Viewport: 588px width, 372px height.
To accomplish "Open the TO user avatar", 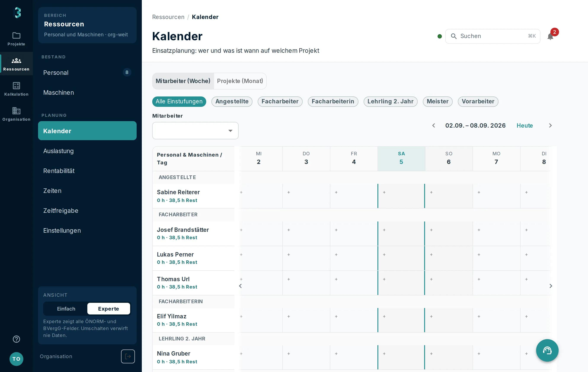I will click(16, 359).
